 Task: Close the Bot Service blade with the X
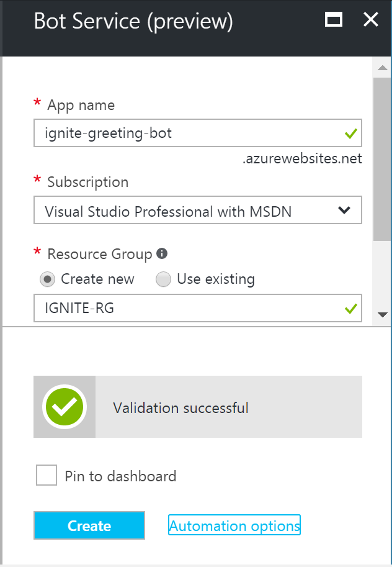click(370, 19)
